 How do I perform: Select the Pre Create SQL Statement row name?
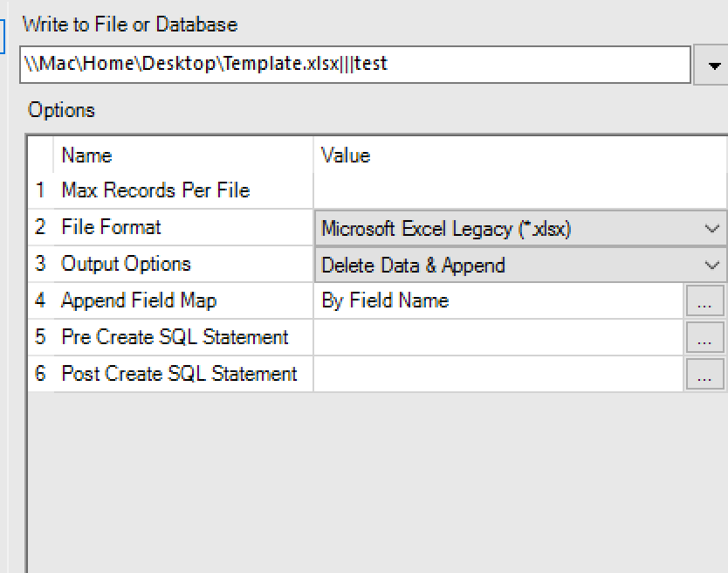[175, 338]
